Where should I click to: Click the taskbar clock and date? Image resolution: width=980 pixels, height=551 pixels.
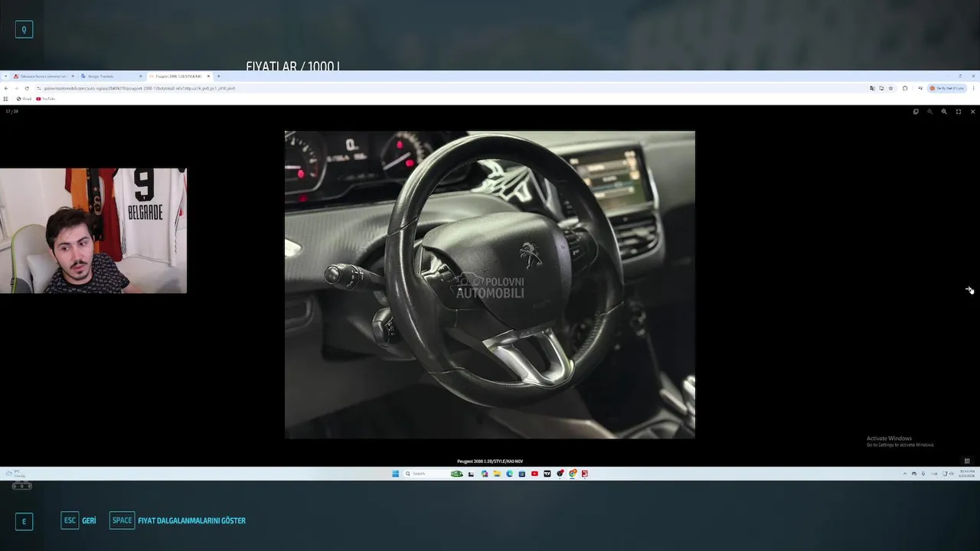966,474
